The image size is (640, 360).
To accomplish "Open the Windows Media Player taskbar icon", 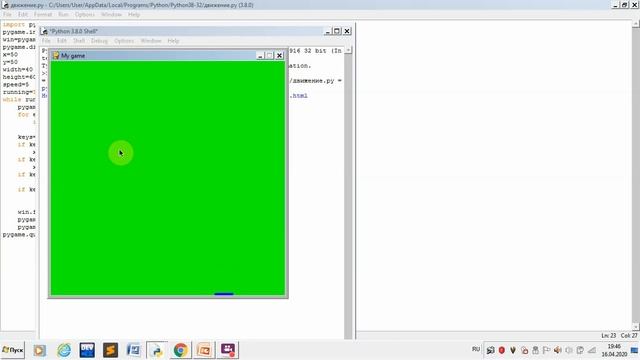I will [x=40, y=350].
